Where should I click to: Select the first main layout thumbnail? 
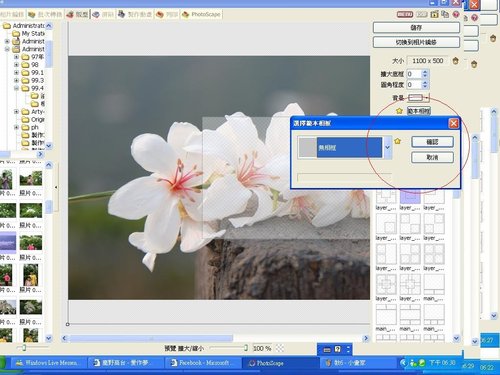click(434, 284)
